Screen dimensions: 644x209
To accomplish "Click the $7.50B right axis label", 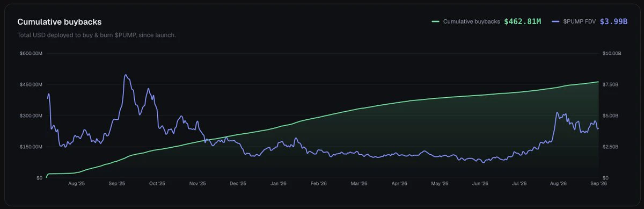I will [x=611, y=85].
